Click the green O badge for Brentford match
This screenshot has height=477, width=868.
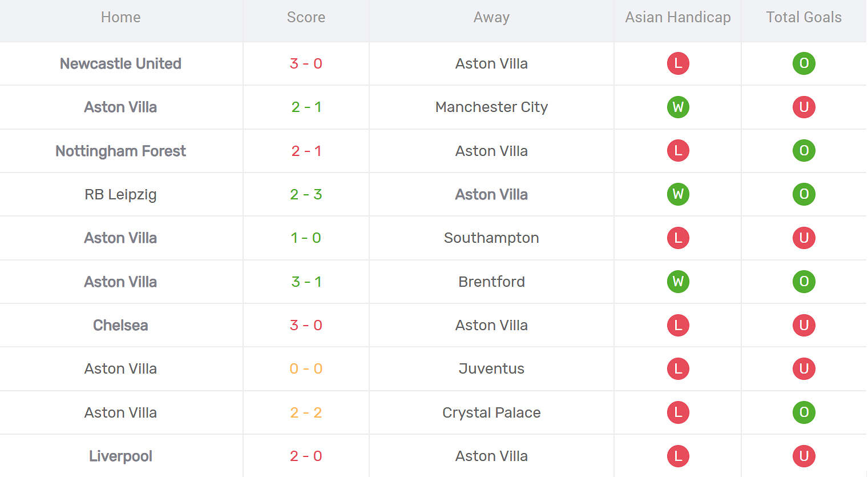pyautogui.click(x=804, y=282)
